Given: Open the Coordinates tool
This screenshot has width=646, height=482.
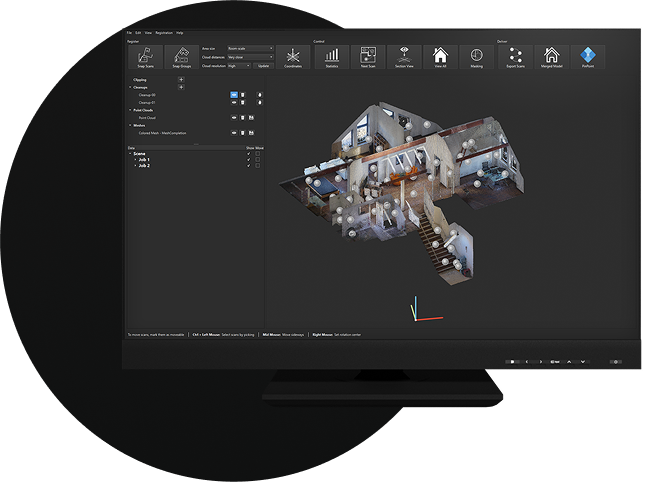Looking at the screenshot, I should [294, 57].
